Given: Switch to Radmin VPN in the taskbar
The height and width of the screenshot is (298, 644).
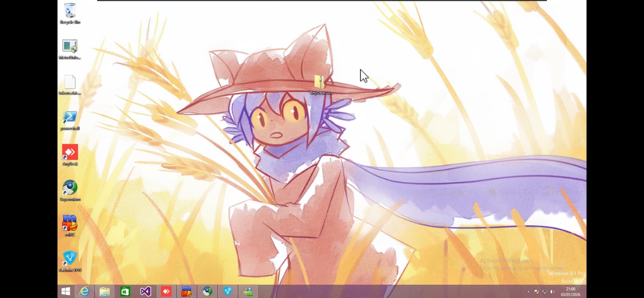Looking at the screenshot, I should [228, 291].
